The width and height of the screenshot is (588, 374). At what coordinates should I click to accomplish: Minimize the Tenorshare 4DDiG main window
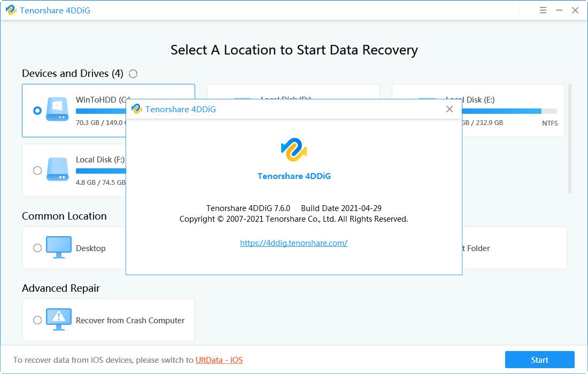click(x=559, y=11)
